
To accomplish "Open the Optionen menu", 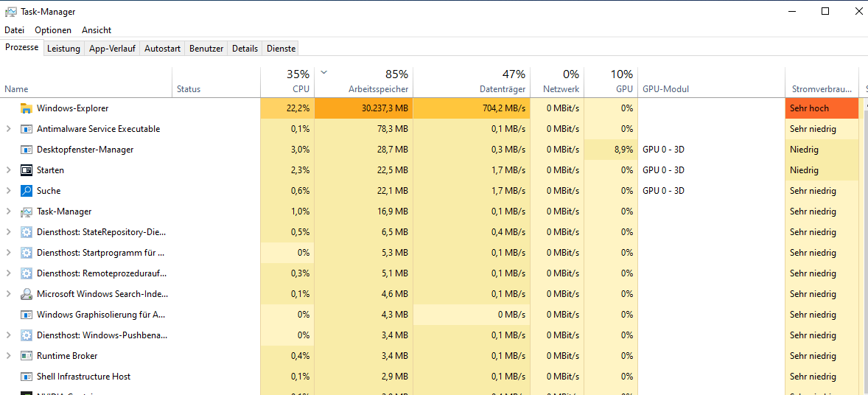I will point(53,30).
